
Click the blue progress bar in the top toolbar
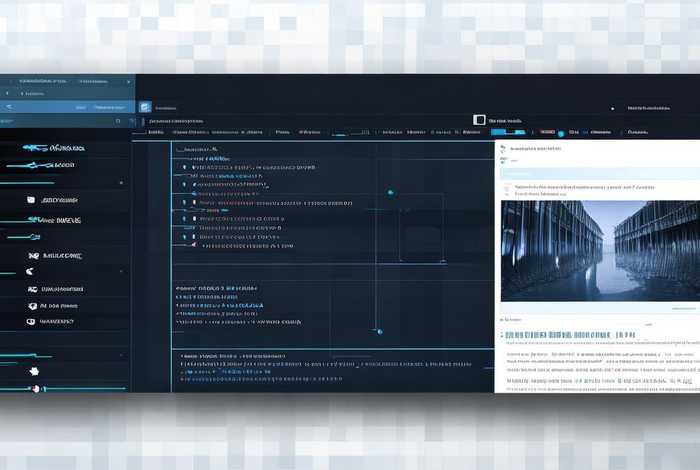tap(507, 131)
